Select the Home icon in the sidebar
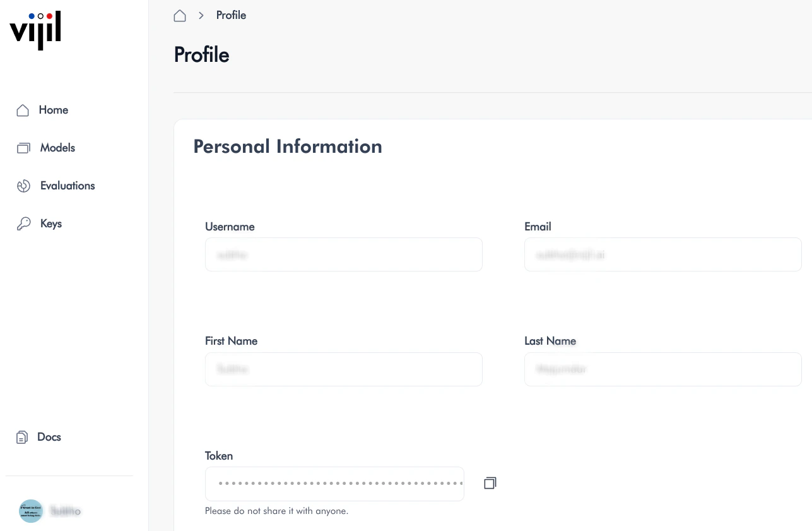 23,110
